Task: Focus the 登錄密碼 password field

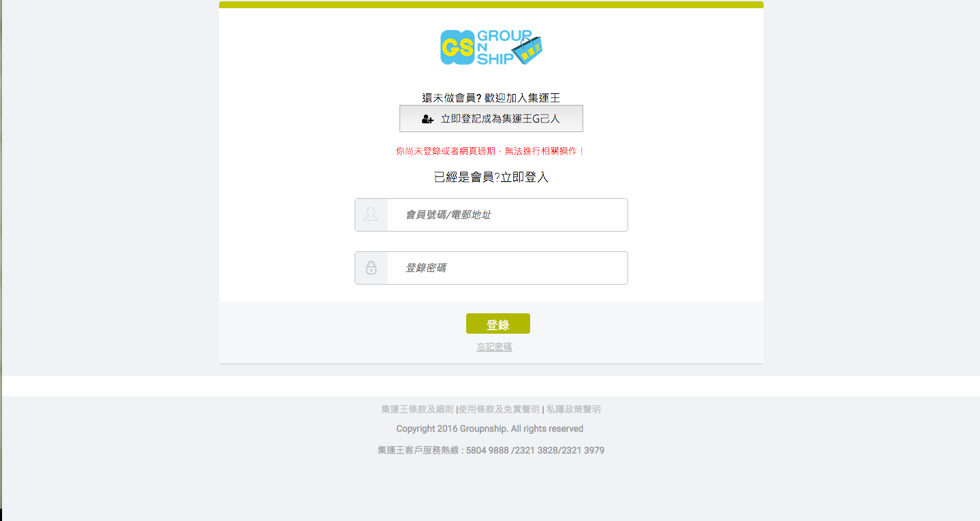Action: click(x=491, y=268)
